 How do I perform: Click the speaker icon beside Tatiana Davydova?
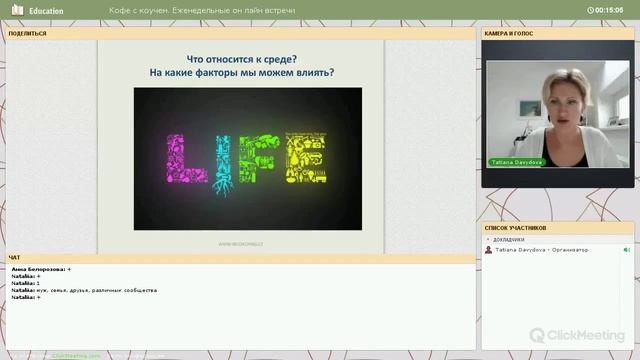627,250
